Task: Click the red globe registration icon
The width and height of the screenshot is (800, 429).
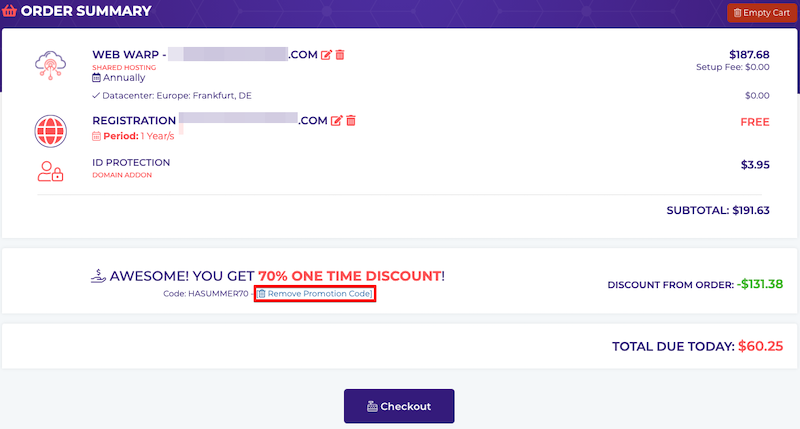Action: pyautogui.click(x=51, y=131)
